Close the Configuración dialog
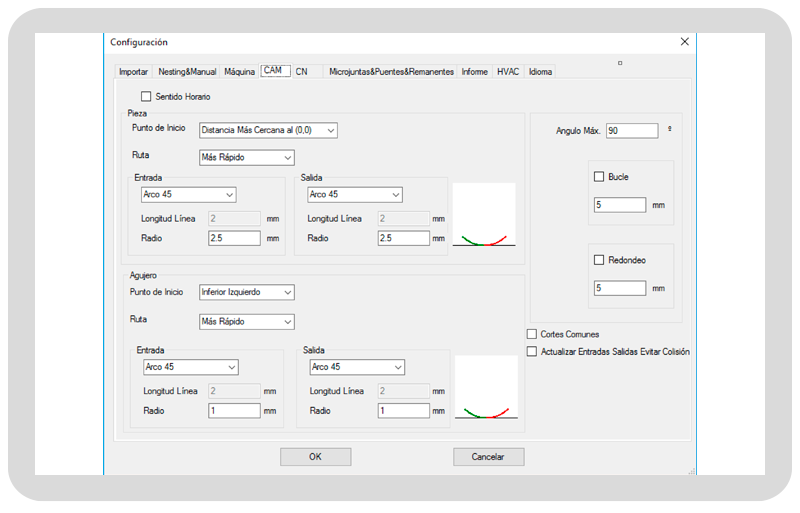Image resolution: width=800 pixels, height=513 pixels. (685, 42)
